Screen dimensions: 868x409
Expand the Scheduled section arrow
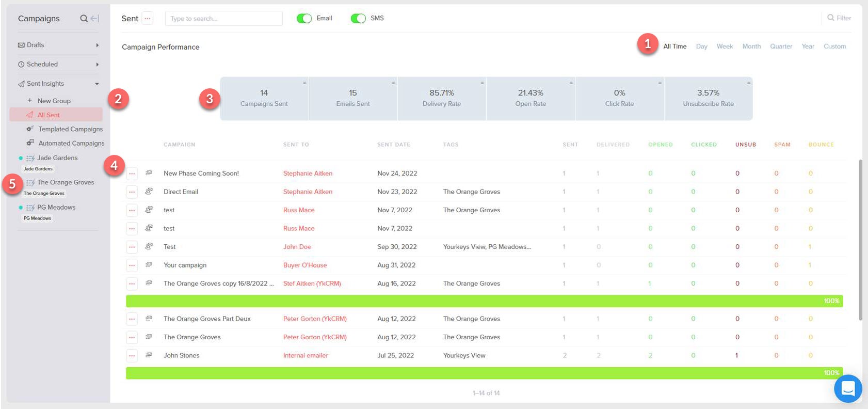tap(97, 65)
